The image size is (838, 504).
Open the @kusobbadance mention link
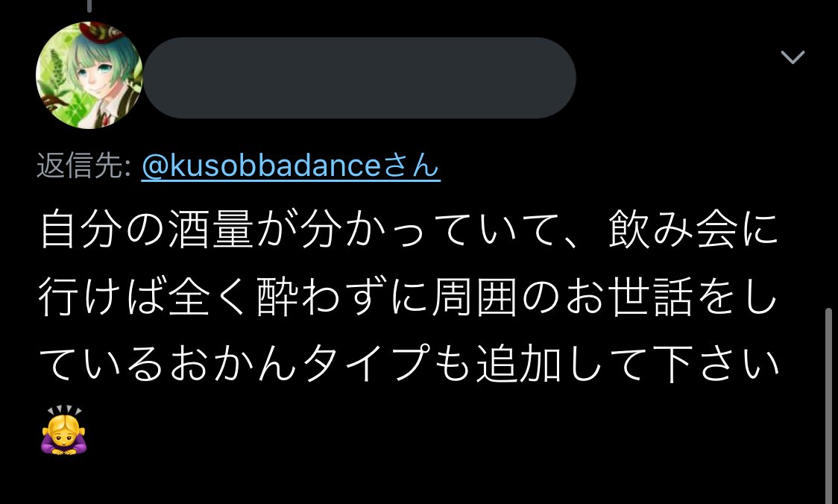pos(262,166)
